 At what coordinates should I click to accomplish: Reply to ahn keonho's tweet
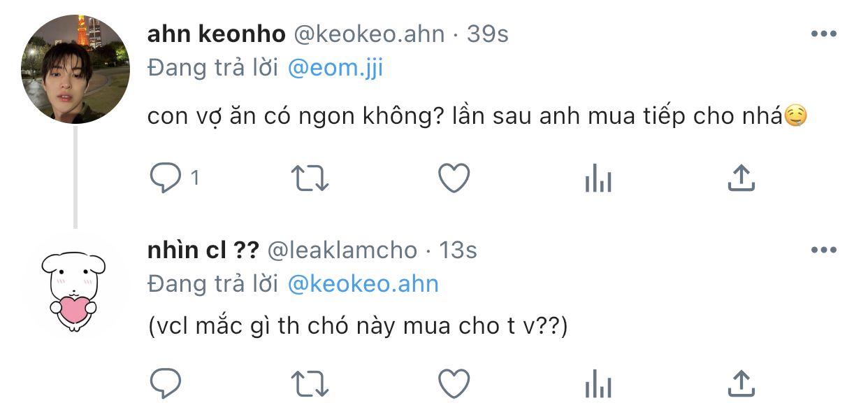tap(166, 179)
